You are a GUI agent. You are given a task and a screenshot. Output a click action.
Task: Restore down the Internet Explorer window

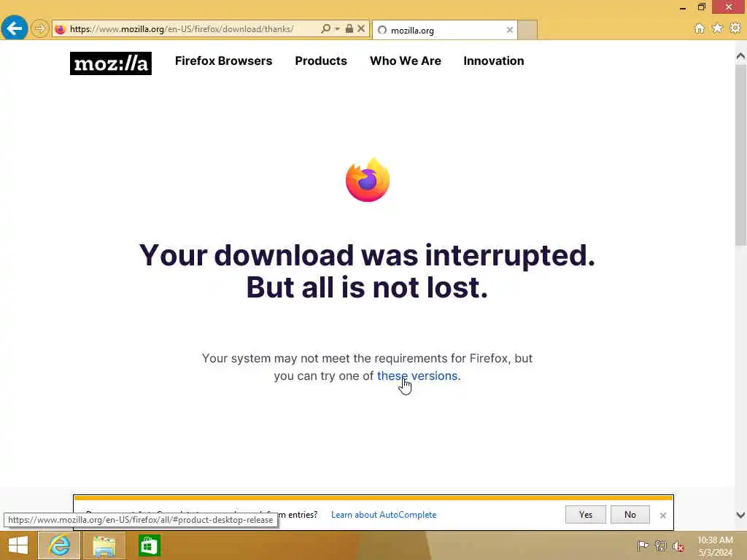coord(701,7)
